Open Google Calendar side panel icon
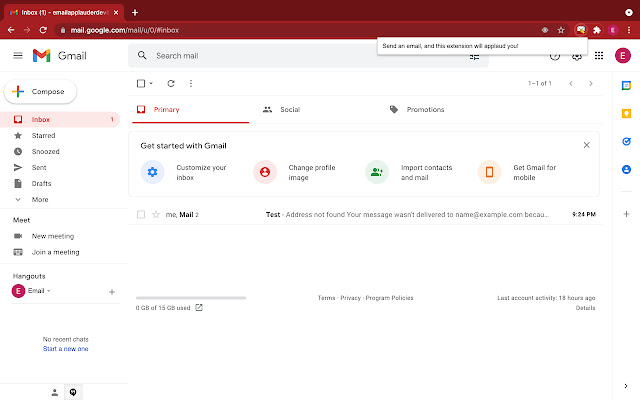Image resolution: width=640 pixels, height=400 pixels. point(626,85)
